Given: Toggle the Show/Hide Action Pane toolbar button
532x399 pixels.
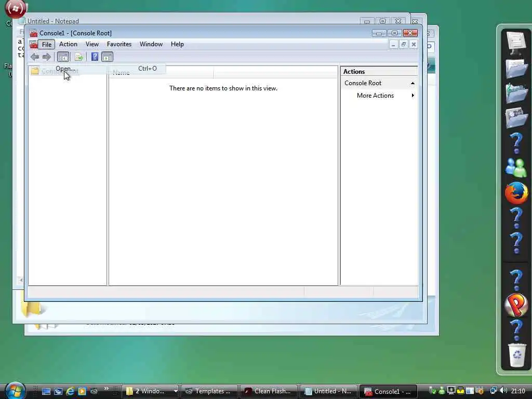Looking at the screenshot, I should click(107, 57).
